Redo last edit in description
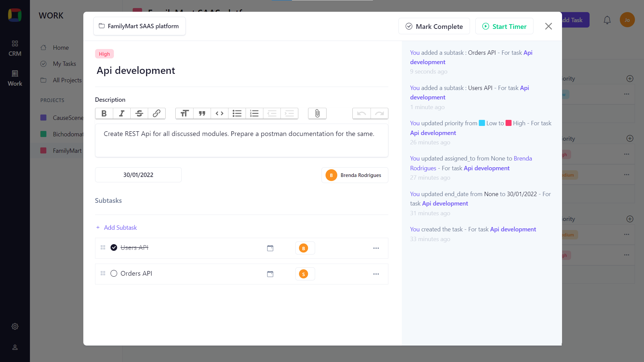Screen dimensions: 644x362 [379, 114]
